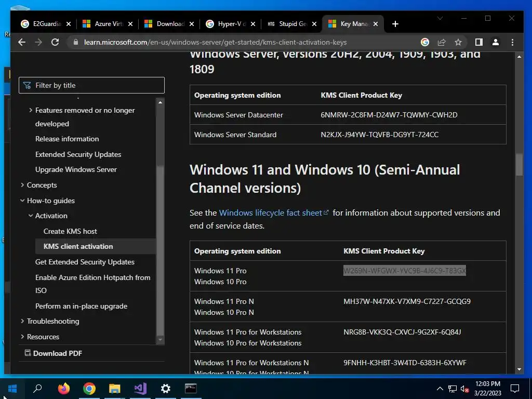Viewport: 532px width, 399px height.
Task: Click page scrollbar up arrow
Action: coord(519,56)
